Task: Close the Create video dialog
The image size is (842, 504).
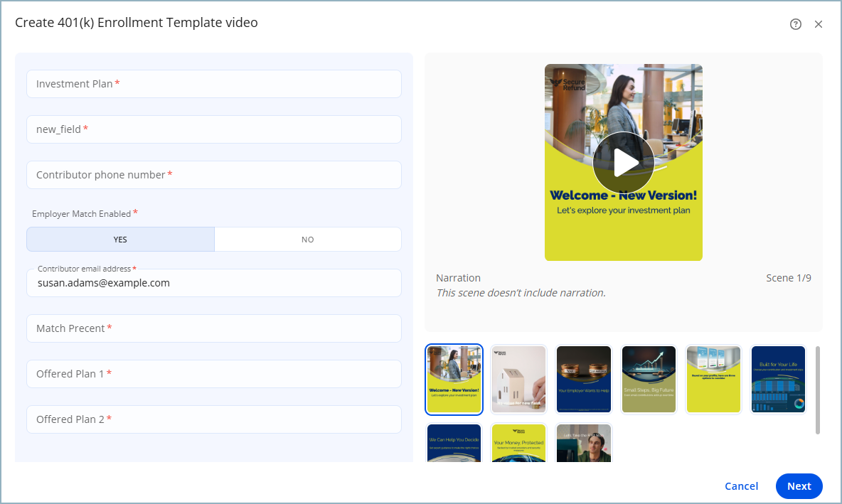Action: pyautogui.click(x=819, y=24)
